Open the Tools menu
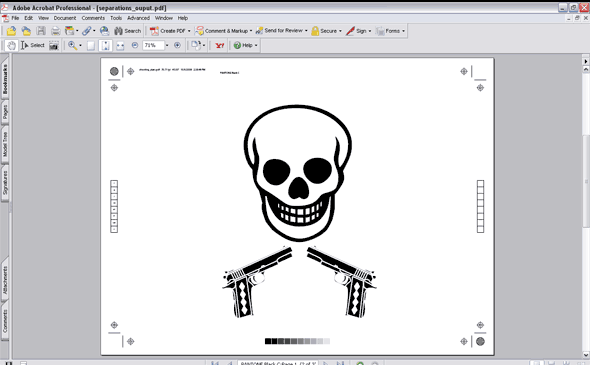This screenshot has width=590, height=365. (116, 18)
